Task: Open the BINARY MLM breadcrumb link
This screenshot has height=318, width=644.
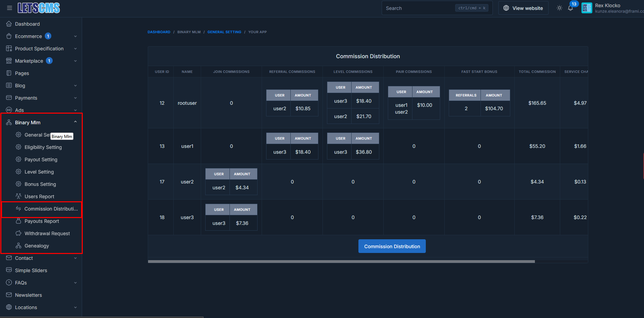Action: point(189,32)
